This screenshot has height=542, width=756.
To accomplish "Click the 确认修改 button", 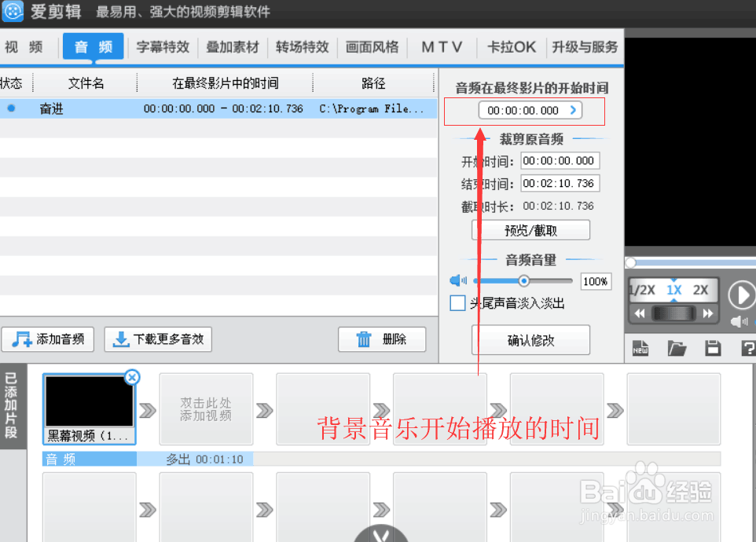I will point(530,340).
